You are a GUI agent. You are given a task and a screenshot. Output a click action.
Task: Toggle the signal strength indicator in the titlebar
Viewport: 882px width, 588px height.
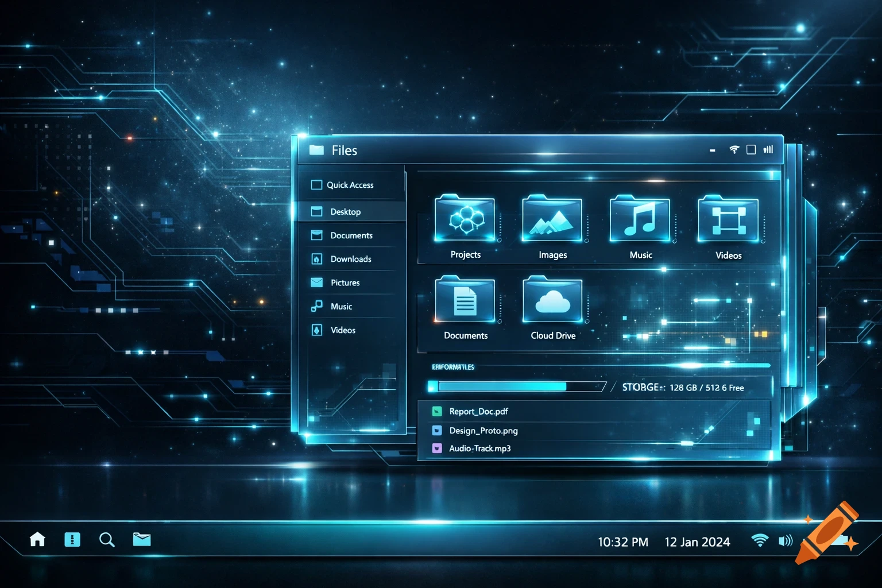pos(768,149)
